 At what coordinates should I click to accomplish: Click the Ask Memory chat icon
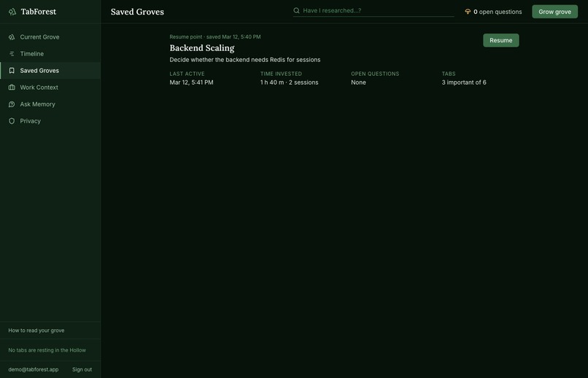[12, 104]
